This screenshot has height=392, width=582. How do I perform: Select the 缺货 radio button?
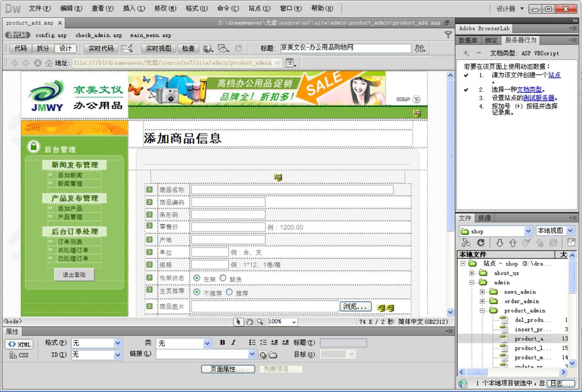coord(223,278)
